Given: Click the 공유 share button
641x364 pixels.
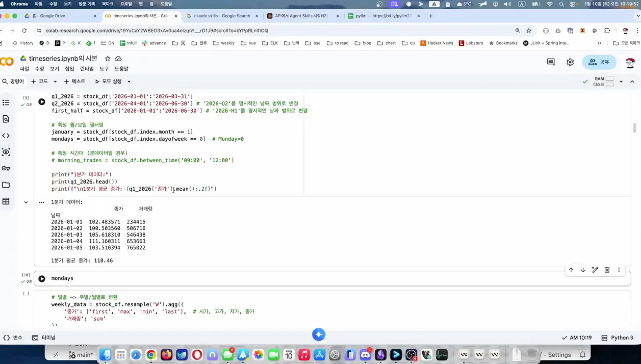Looking at the screenshot, I should tap(599, 62).
